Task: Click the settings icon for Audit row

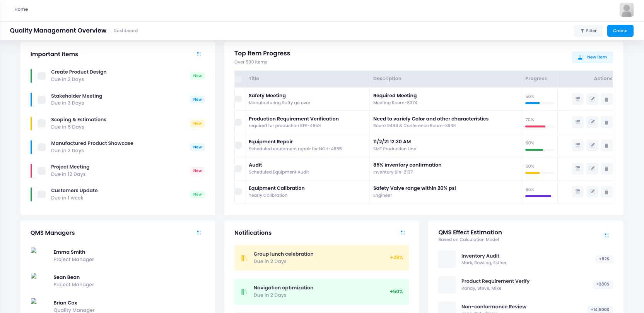Action: click(577, 169)
